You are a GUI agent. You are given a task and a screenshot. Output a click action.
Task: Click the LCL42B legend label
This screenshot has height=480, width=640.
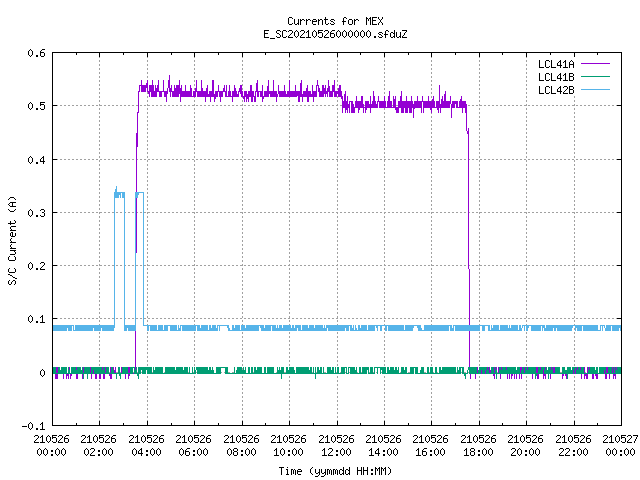pos(556,90)
